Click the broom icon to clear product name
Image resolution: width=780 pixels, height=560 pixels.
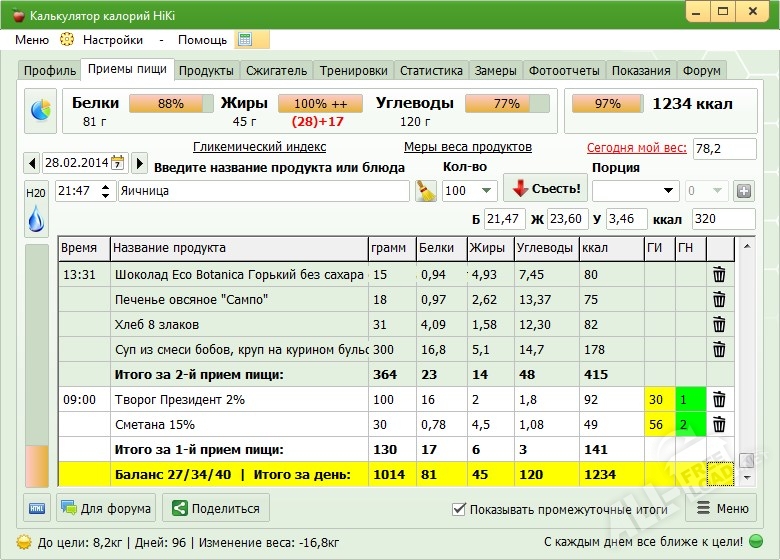coord(426,191)
